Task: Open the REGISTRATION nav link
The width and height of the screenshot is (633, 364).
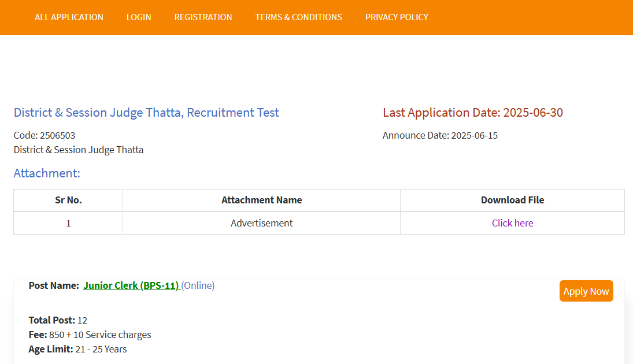Action: pyautogui.click(x=203, y=17)
